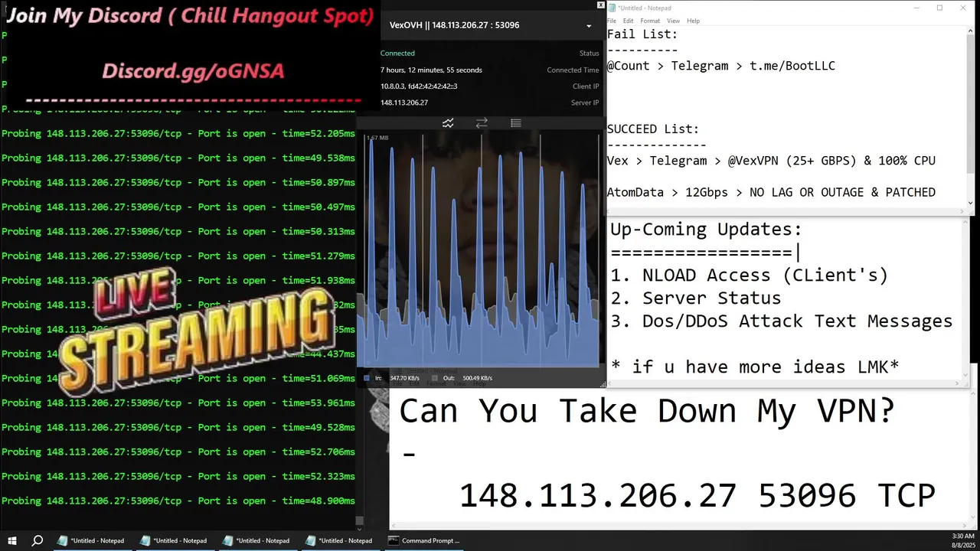The height and width of the screenshot is (551, 980).
Task: Close the VPN client panel with its X button
Action: pos(600,5)
